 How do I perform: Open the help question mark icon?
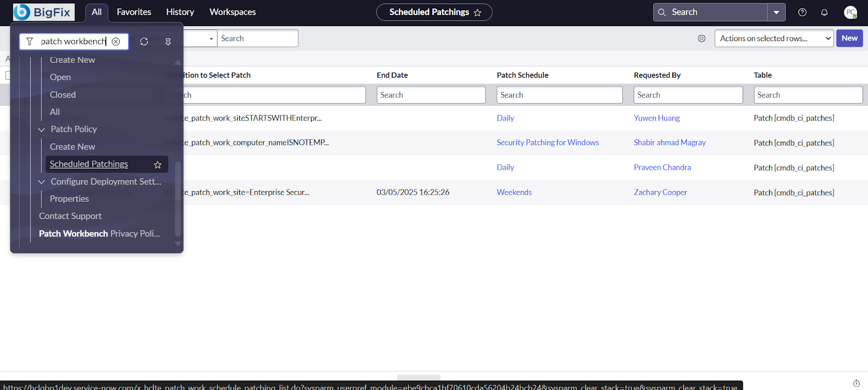(802, 12)
